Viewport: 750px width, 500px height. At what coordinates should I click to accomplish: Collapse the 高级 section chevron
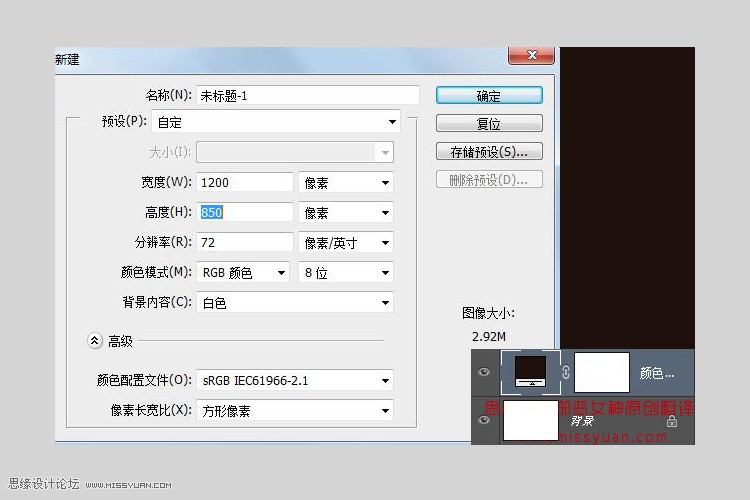coord(95,341)
